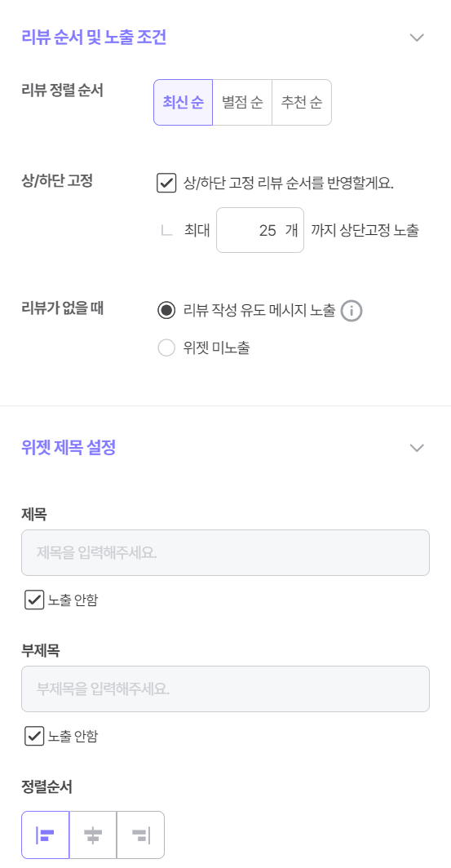This screenshot has width=451, height=868.
Task: Click the 최대 개수 number field showing 25
Action: click(260, 230)
